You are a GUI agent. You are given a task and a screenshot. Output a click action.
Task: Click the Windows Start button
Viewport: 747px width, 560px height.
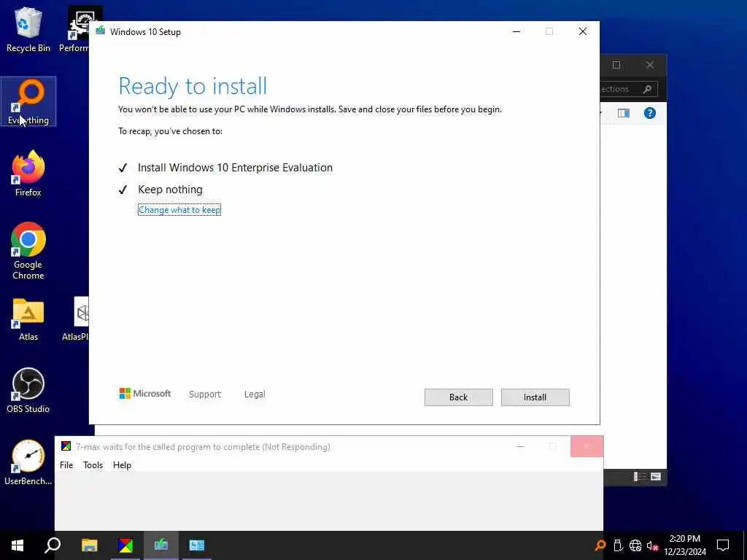point(18,545)
